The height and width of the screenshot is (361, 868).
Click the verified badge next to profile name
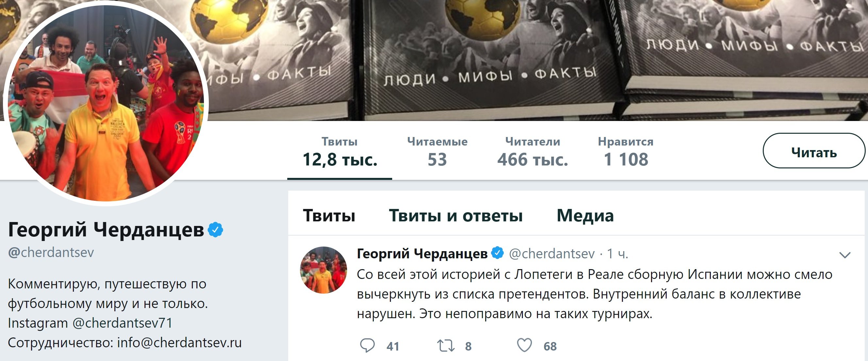[x=215, y=230]
